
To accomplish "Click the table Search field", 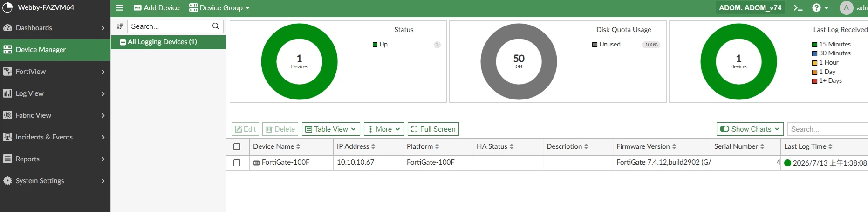I will pos(827,129).
